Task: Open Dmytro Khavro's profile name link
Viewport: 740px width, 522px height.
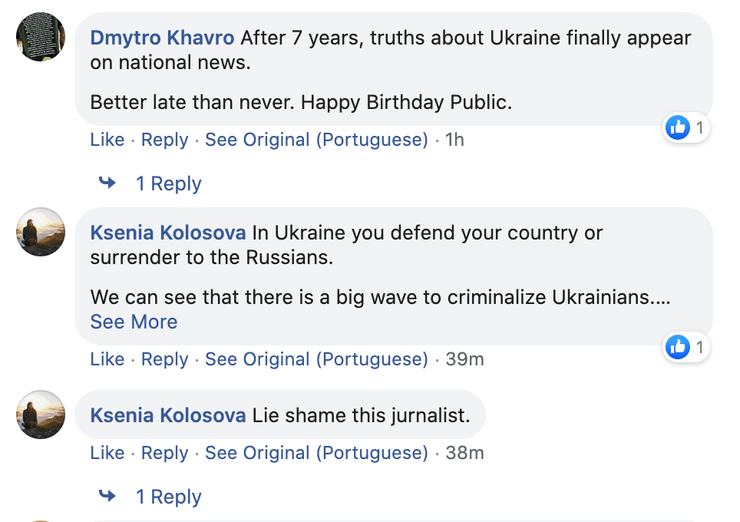Action: click(162, 38)
